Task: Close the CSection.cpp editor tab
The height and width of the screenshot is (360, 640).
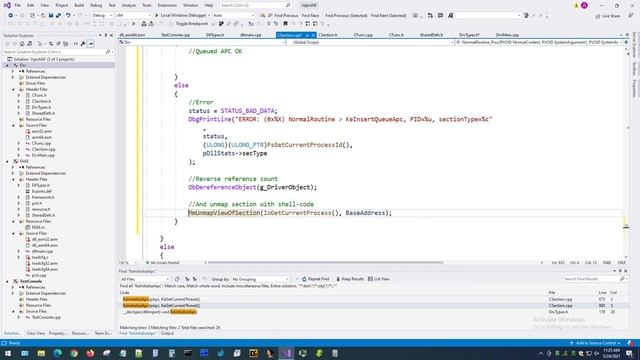Action: tap(313, 35)
